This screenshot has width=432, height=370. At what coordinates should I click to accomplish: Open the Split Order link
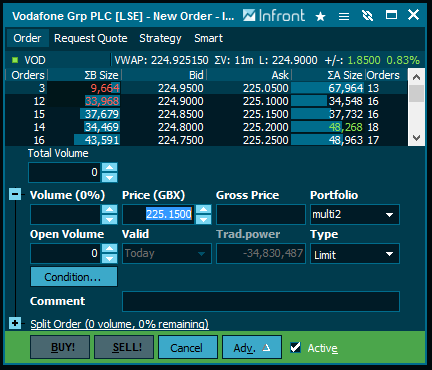point(120,324)
